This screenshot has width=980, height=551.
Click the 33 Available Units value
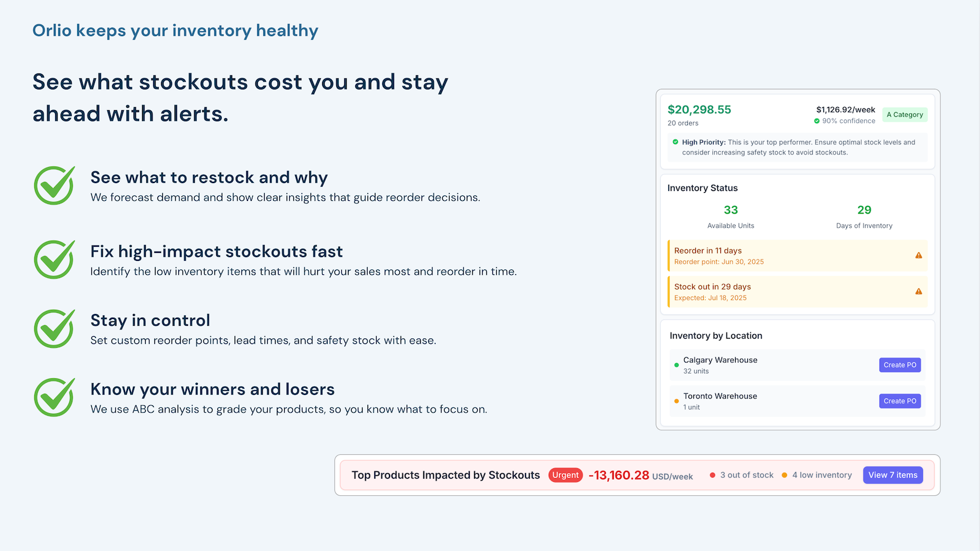tap(731, 210)
